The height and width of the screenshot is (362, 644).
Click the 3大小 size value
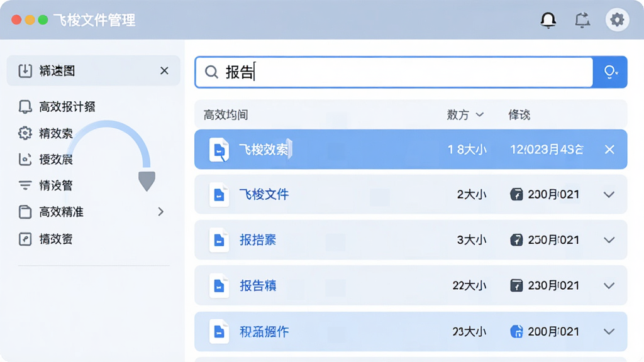point(472,239)
